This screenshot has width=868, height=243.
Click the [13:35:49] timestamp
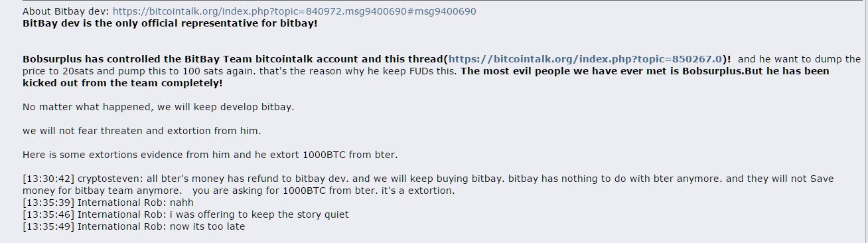pos(48,226)
